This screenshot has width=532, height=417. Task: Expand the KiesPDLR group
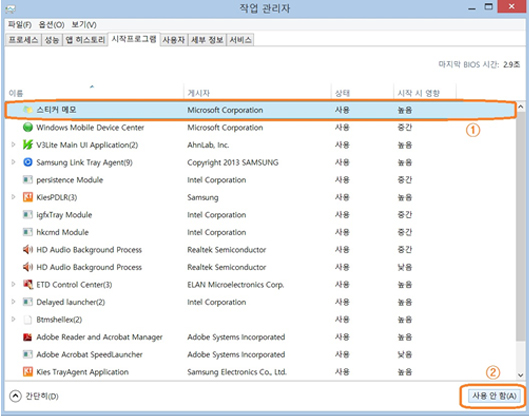13,197
